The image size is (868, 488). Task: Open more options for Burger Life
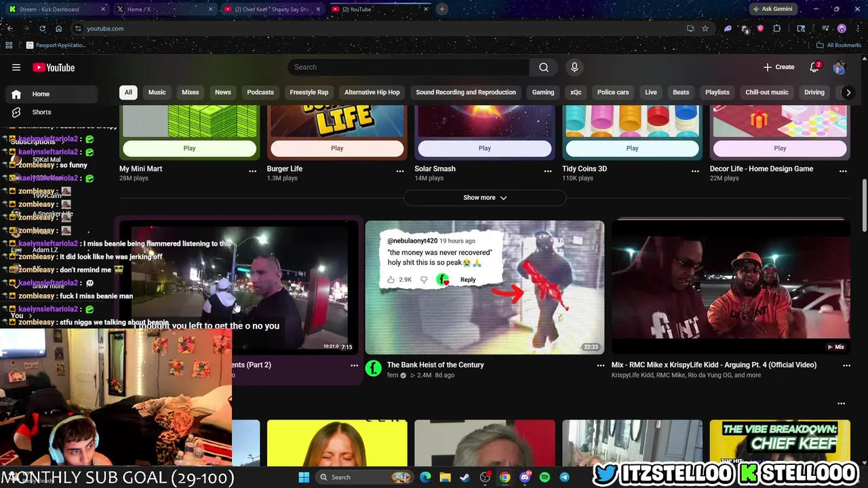(x=400, y=171)
